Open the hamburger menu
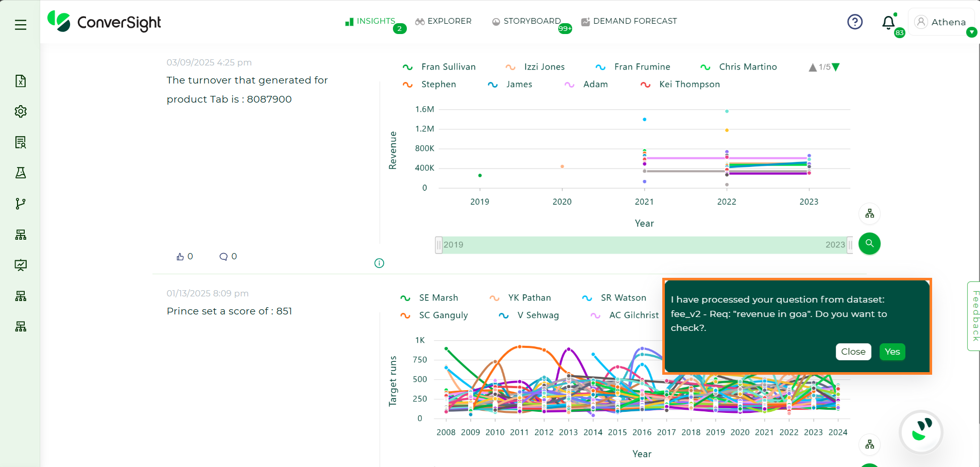The height and width of the screenshot is (467, 980). click(21, 25)
